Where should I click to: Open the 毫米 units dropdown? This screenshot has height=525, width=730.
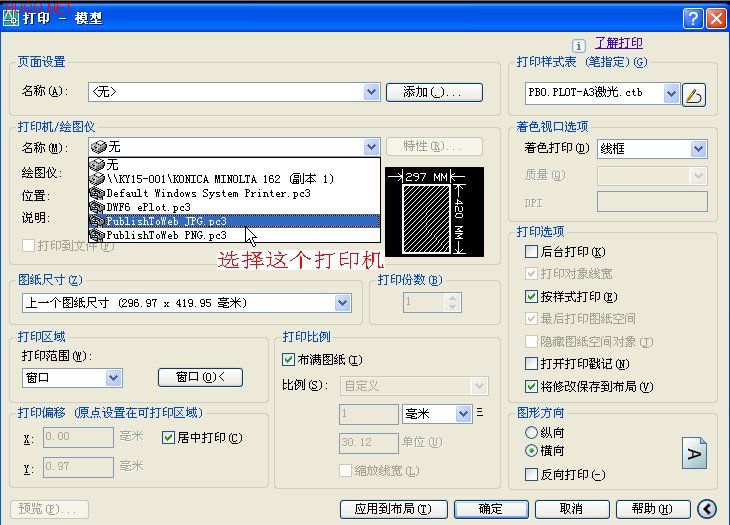[x=463, y=414]
